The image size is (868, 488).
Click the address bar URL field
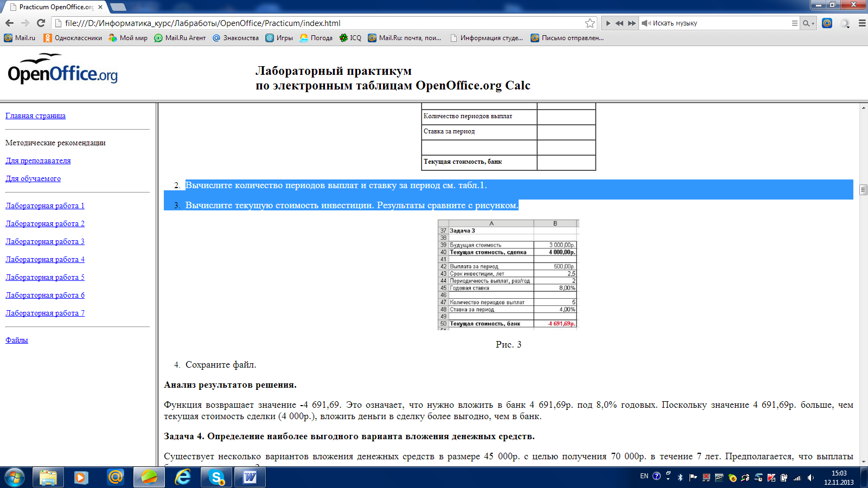(x=323, y=23)
